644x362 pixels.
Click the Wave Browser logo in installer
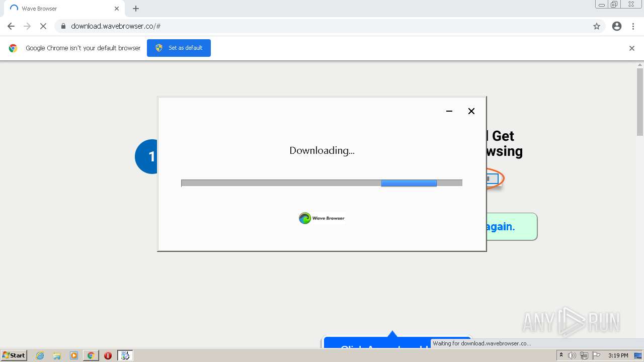click(322, 218)
